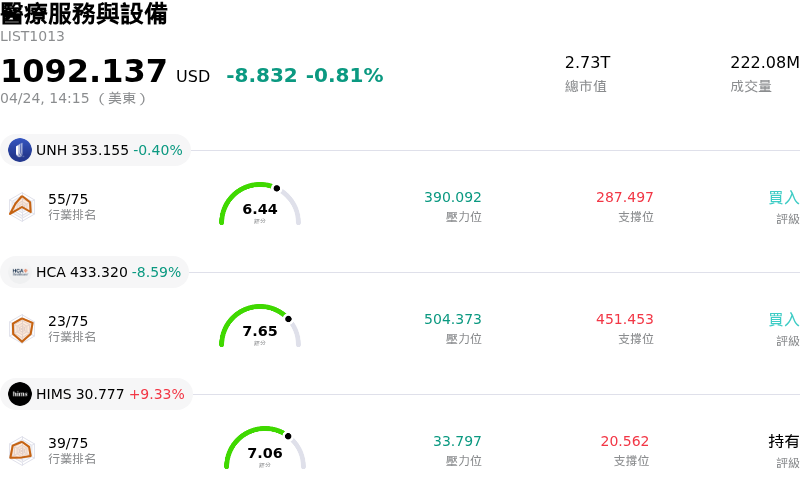800x488 pixels.
Task: Click the HIMS black logo icon
Action: point(20,394)
